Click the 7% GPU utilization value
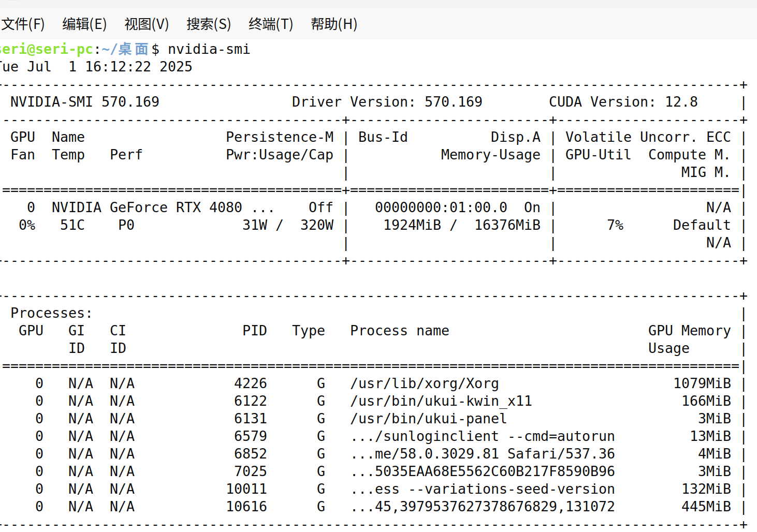Screen dimensions: 757x532 coord(615,225)
